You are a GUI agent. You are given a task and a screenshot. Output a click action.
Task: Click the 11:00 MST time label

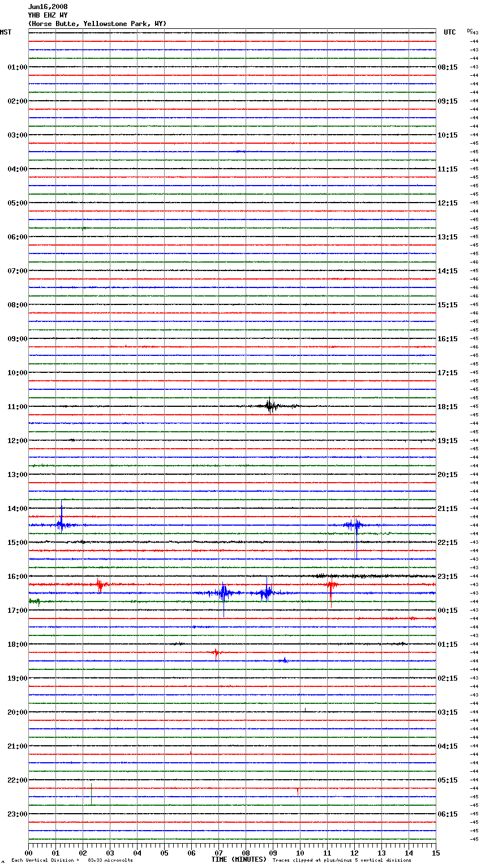click(18, 407)
